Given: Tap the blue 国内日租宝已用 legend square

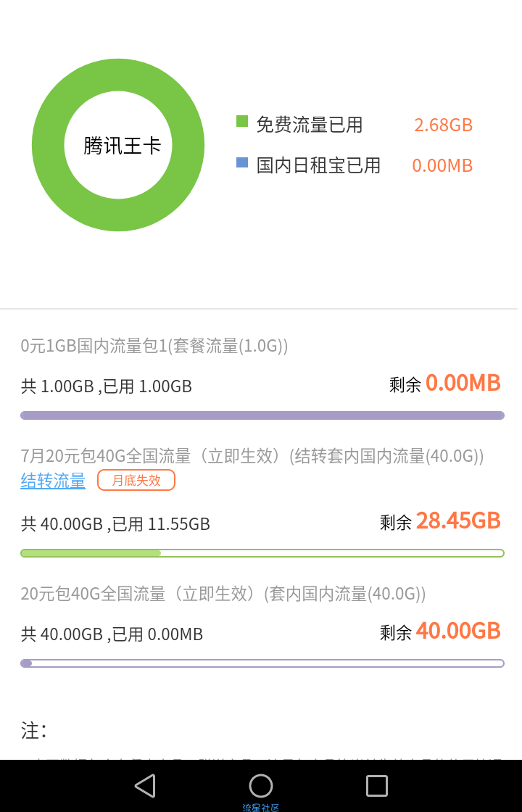Looking at the screenshot, I should point(242,162).
